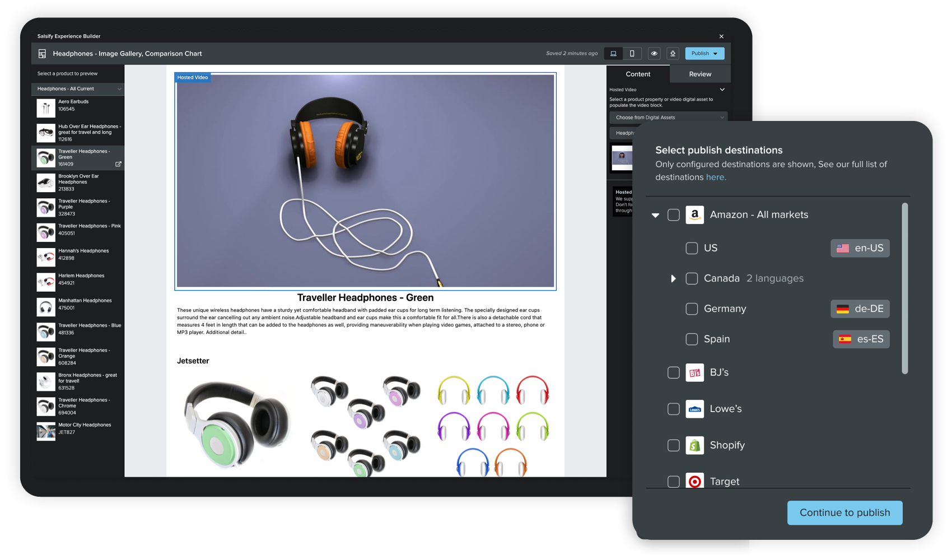Enable the Germany destination checkbox
This screenshot has height=560, width=952.
(x=692, y=309)
